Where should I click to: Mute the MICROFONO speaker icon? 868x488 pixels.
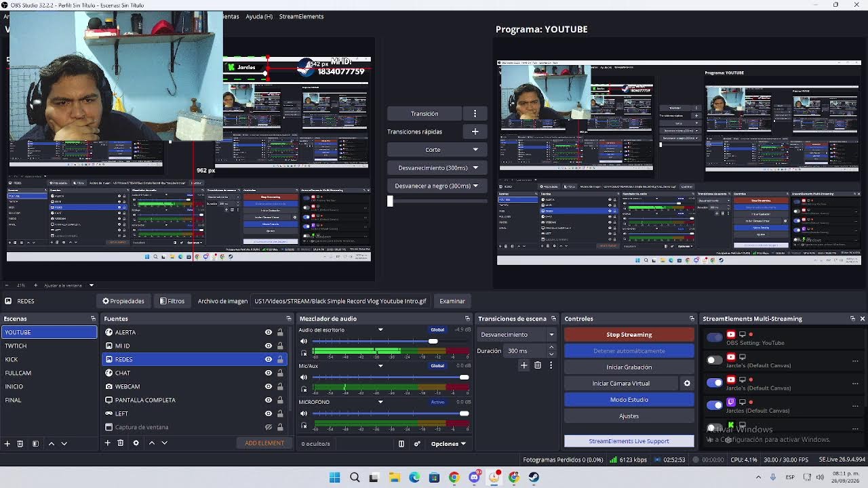tap(304, 413)
